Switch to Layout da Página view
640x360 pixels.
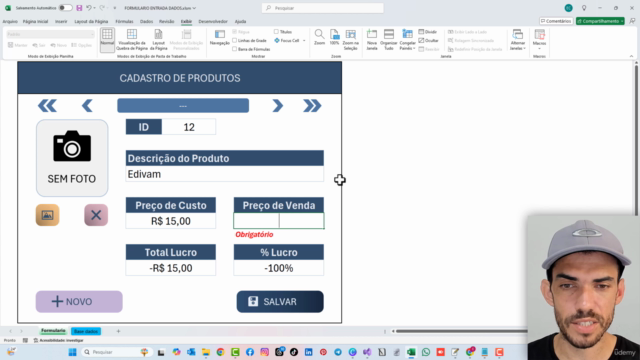coord(158,40)
